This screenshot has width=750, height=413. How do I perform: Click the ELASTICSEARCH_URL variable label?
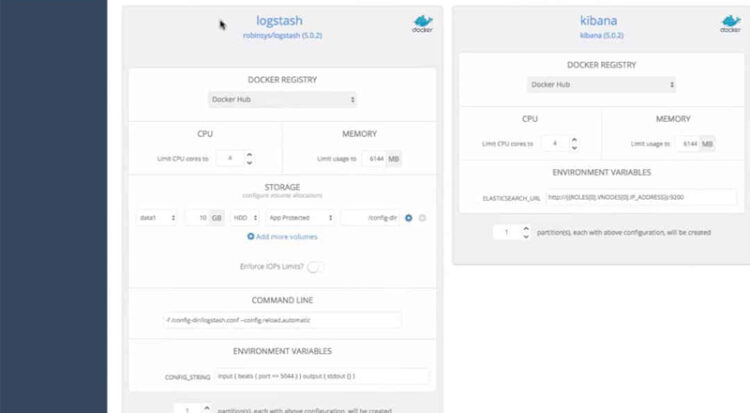(511, 198)
